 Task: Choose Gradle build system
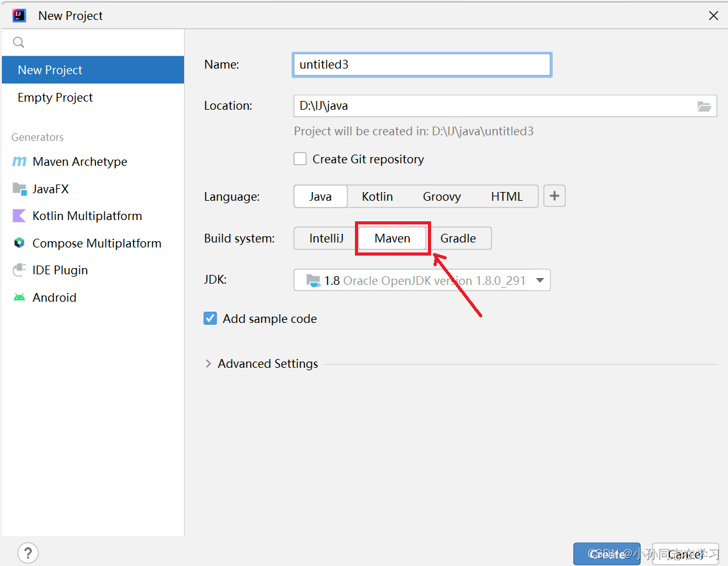coord(458,239)
